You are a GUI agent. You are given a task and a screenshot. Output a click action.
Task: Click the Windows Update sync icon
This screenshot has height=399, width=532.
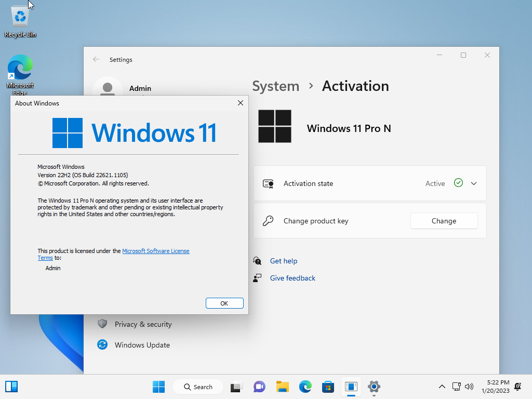[x=102, y=345]
